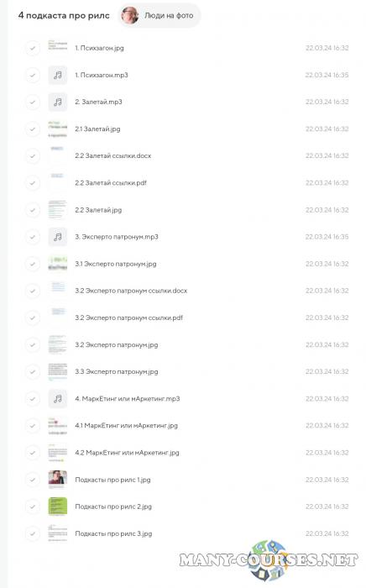Click music icon of 4. МаркЕтинг или мАркетинг.mp3

(58, 399)
